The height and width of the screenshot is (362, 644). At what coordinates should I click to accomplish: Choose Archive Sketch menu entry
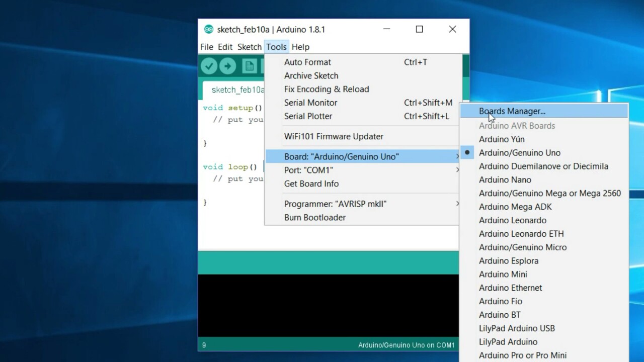(362, 76)
